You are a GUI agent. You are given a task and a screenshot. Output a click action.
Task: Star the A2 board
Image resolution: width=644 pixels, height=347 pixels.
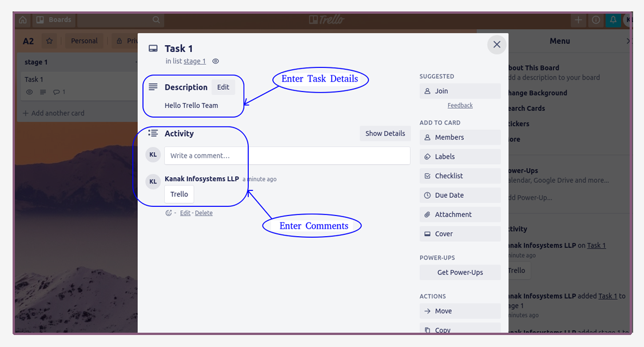(x=49, y=41)
